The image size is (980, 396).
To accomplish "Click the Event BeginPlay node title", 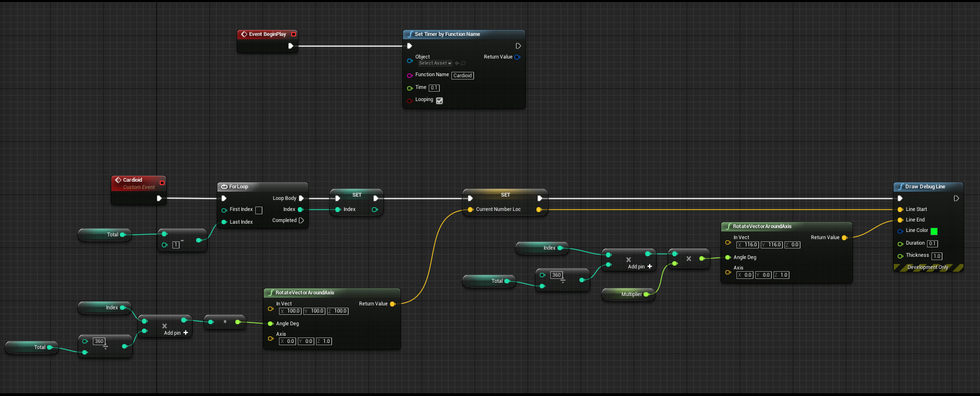I will 267,34.
